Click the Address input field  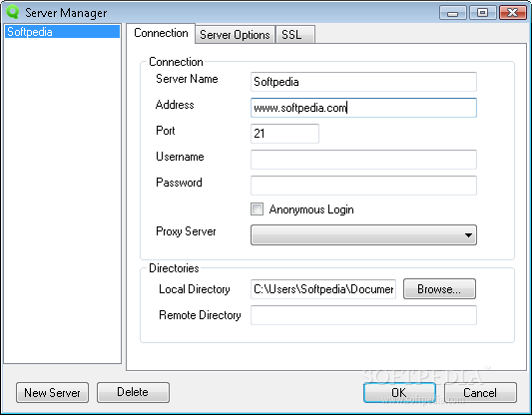coord(363,108)
